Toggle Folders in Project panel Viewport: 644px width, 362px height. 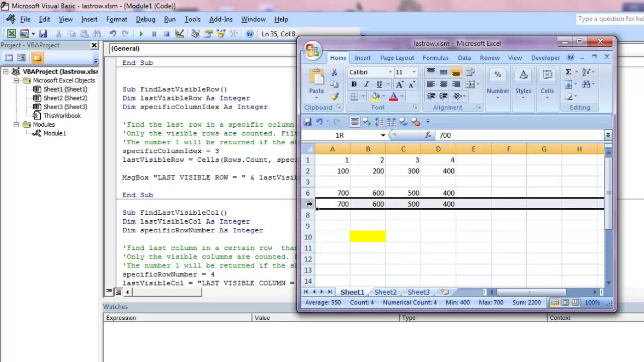pos(37,58)
